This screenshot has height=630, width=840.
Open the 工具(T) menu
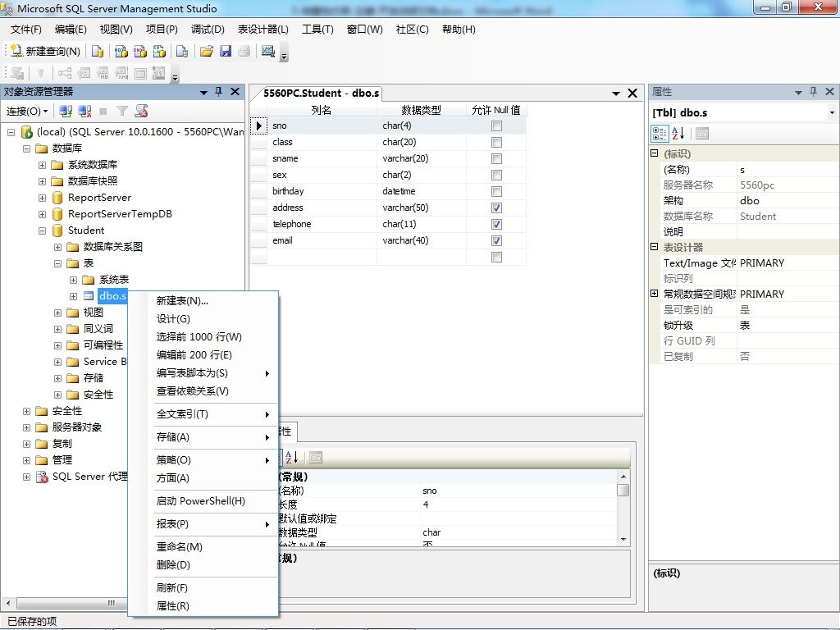pyautogui.click(x=317, y=30)
